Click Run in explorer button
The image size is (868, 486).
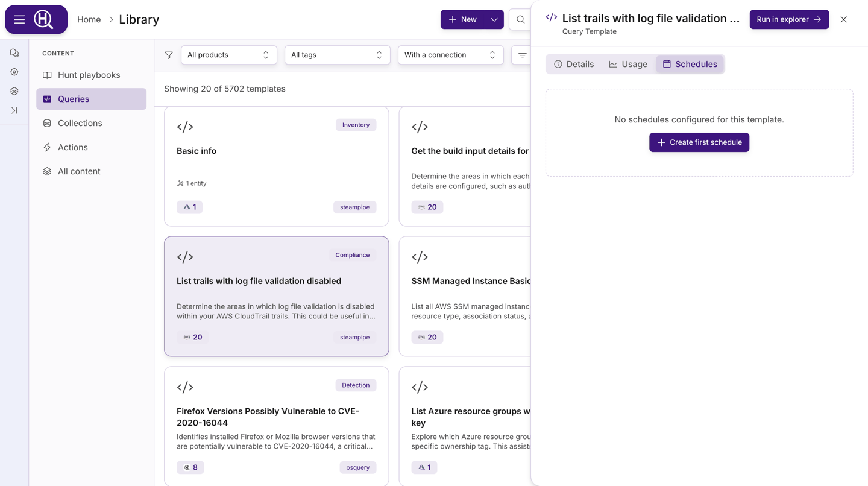tap(789, 19)
